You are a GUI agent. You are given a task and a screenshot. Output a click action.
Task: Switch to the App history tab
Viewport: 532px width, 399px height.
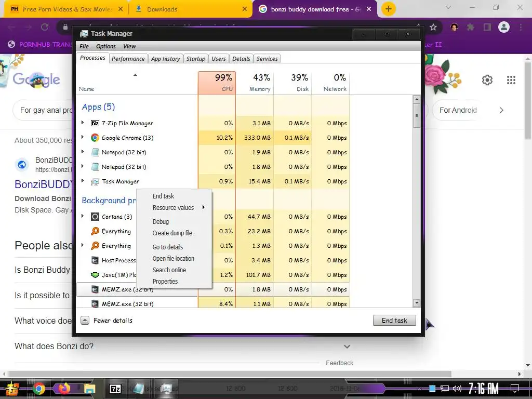tap(166, 59)
